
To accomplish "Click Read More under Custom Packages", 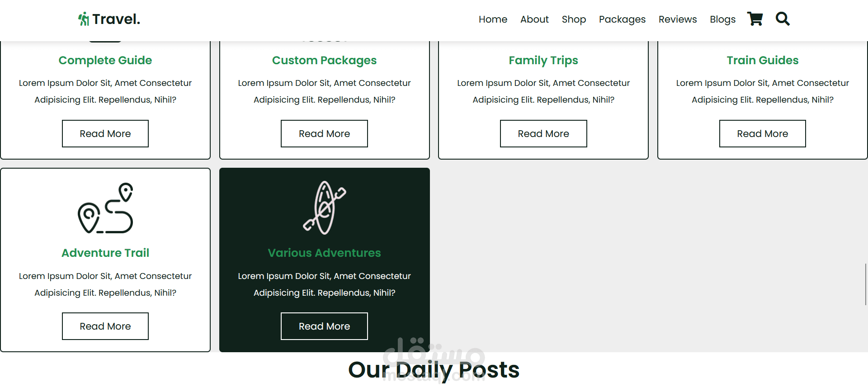I will [324, 134].
